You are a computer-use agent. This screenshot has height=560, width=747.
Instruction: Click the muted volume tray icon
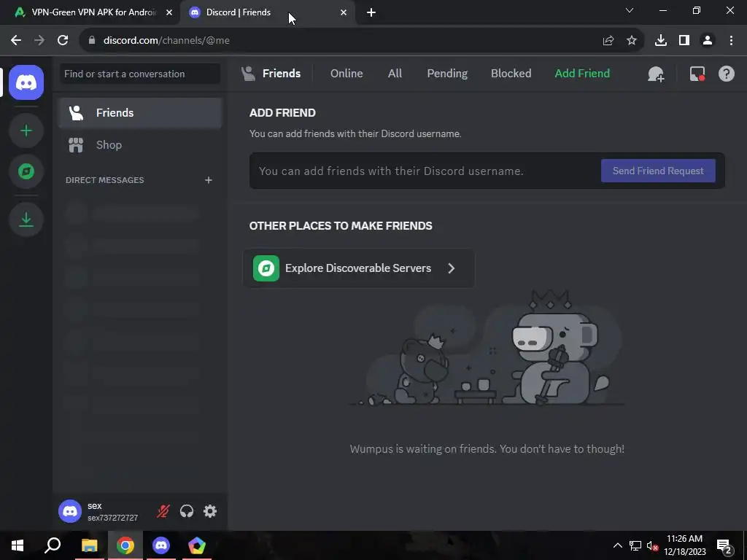click(652, 545)
